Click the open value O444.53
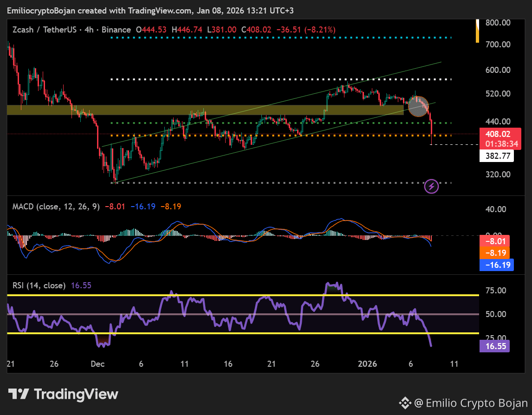 [151, 30]
